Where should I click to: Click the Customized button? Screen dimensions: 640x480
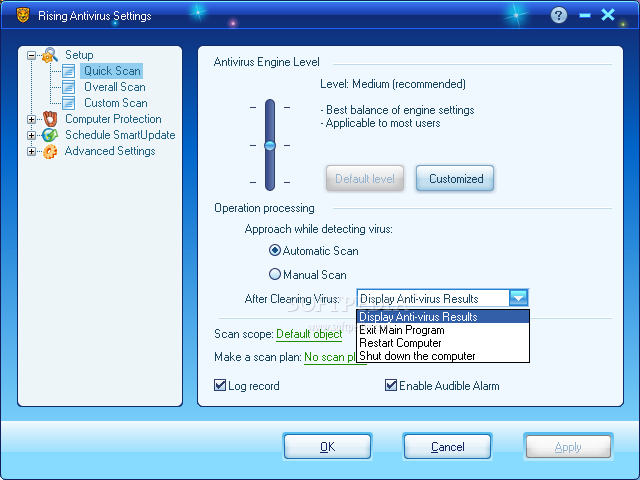(455, 178)
